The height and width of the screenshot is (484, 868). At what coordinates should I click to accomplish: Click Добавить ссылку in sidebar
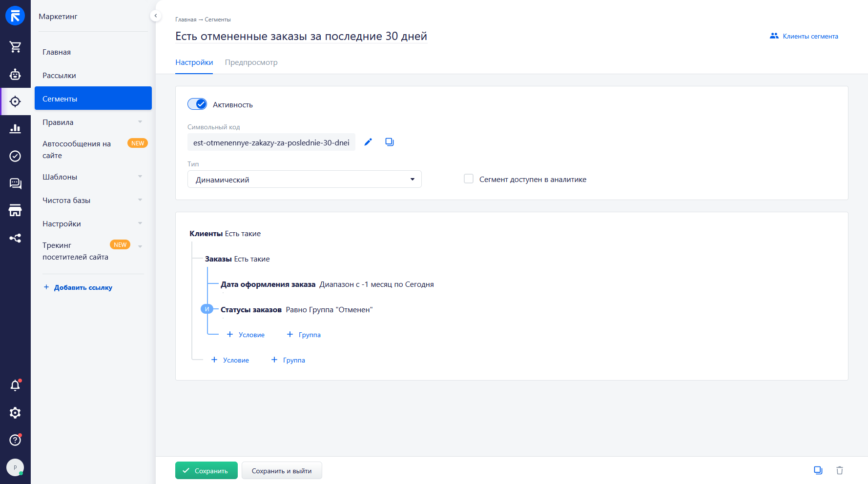tap(78, 287)
